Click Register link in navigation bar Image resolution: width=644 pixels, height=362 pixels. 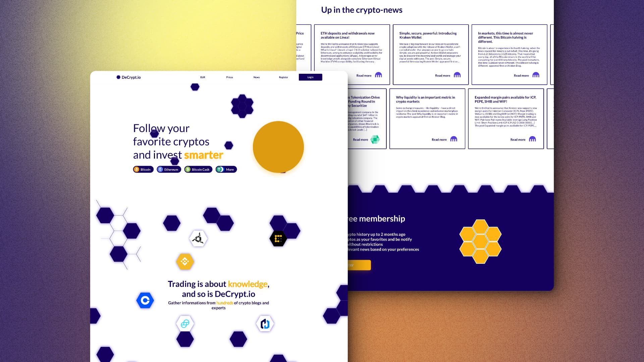283,77
